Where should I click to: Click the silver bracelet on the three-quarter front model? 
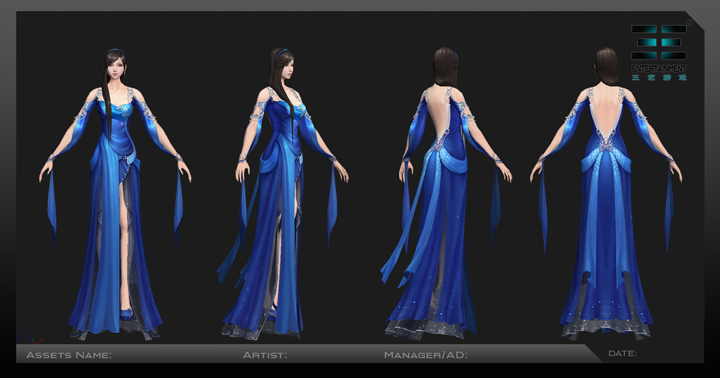pos(242,158)
